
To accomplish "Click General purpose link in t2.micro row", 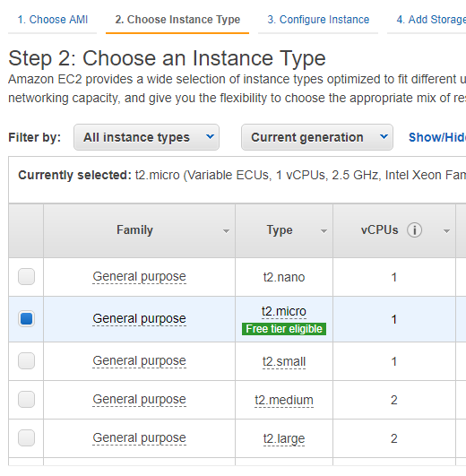I will [x=139, y=319].
